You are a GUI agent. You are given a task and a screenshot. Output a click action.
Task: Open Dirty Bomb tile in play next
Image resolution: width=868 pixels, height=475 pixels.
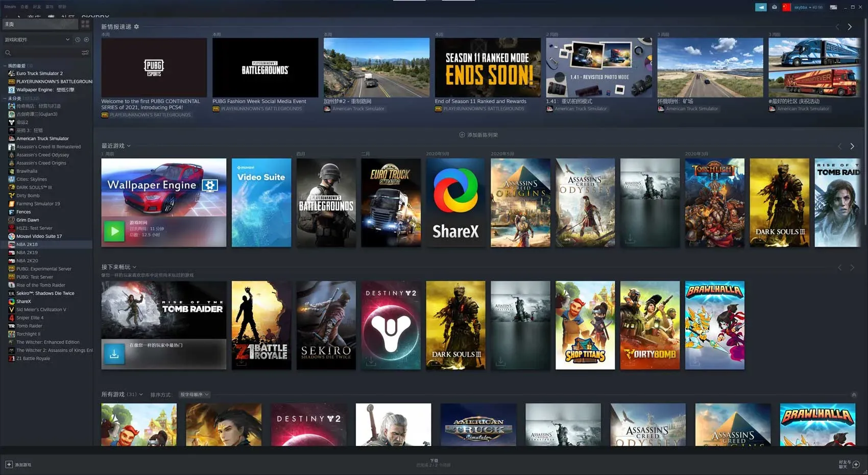[x=650, y=325]
